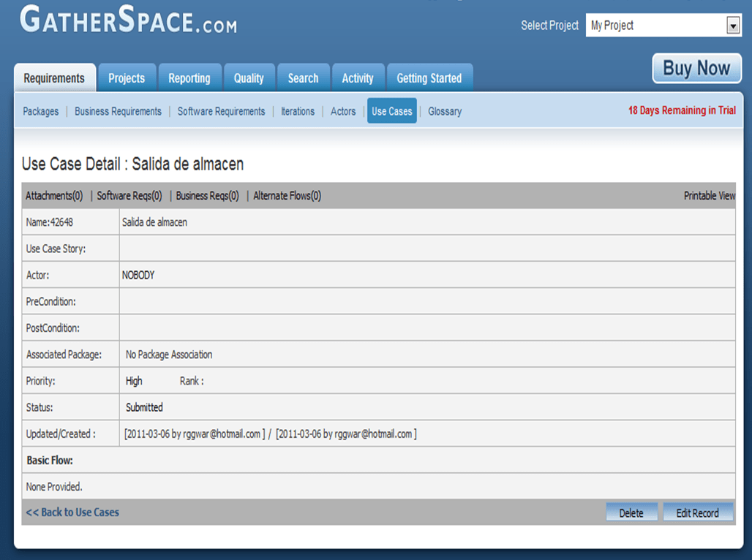
Task: Show Alternate Flows(0)
Action: tap(287, 196)
